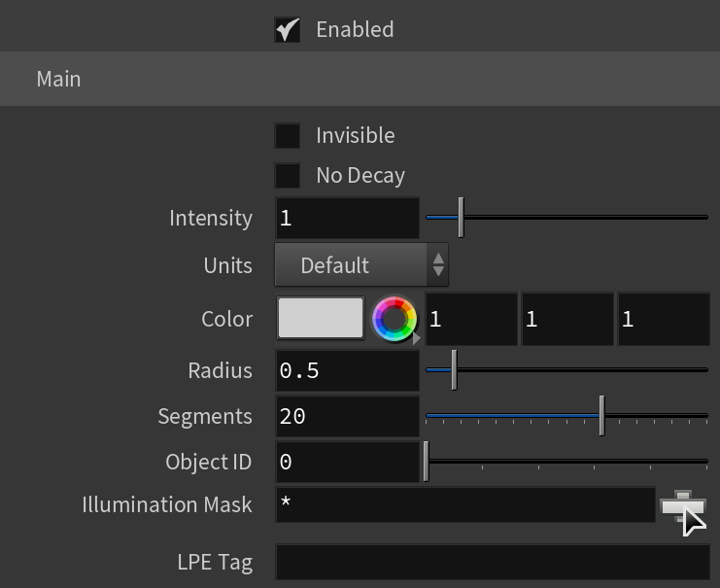Open the Units dropdown menu
Screen dimensions: 720x588
[x=360, y=265]
